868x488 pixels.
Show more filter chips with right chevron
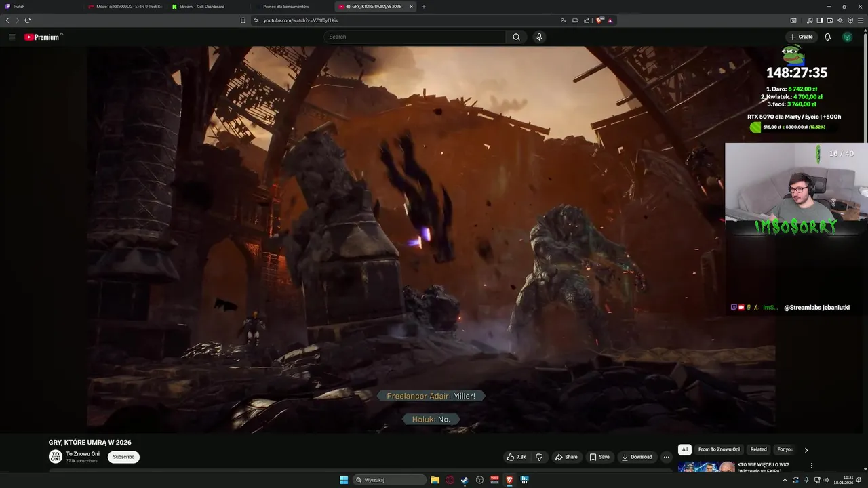pyautogui.click(x=806, y=450)
